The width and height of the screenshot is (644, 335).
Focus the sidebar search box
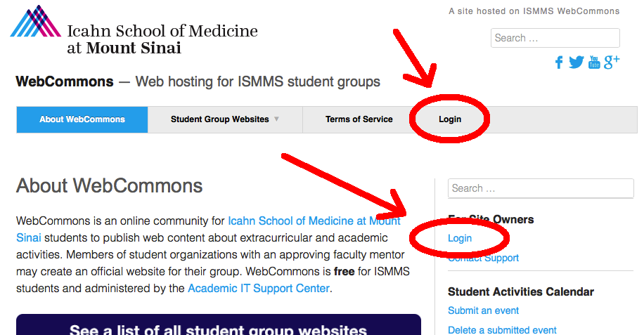541,188
